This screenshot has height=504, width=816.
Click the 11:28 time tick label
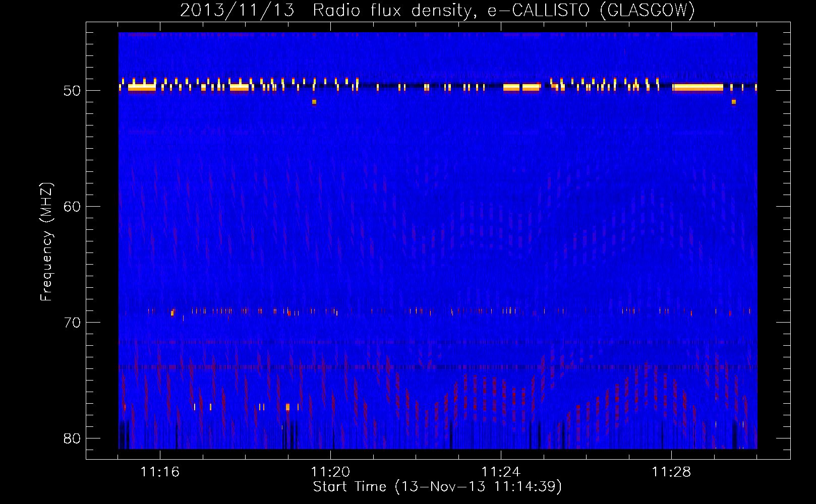(x=671, y=472)
